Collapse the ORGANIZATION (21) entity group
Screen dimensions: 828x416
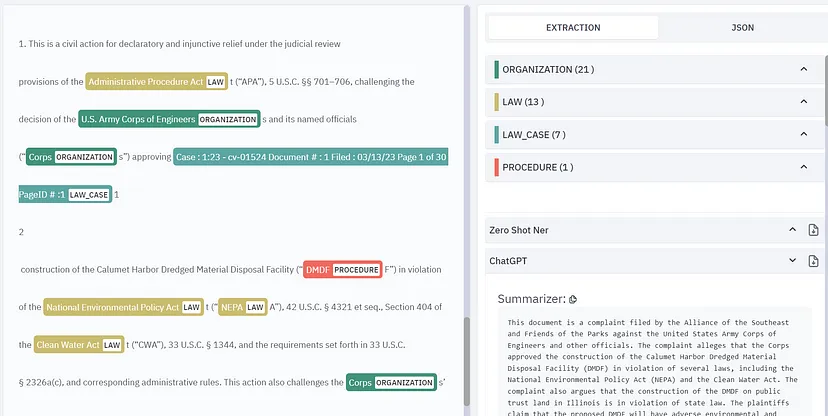[x=804, y=70]
